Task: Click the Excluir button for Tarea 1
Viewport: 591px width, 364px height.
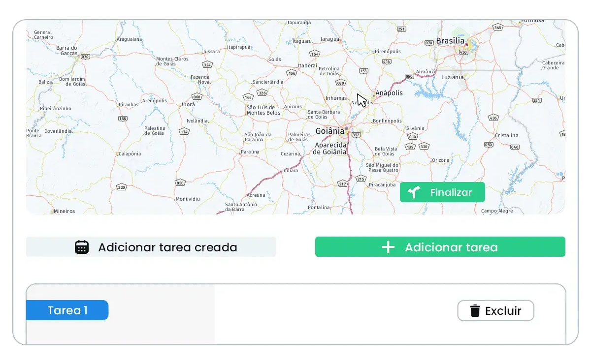Action: pos(495,311)
